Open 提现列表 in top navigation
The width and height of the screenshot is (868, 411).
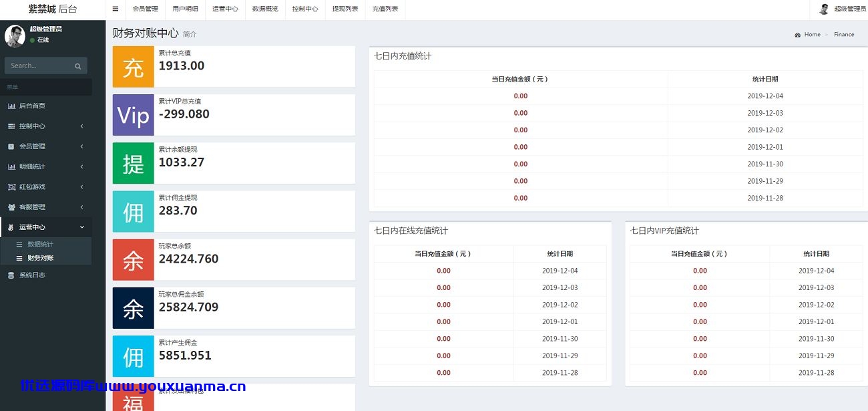[x=345, y=9]
